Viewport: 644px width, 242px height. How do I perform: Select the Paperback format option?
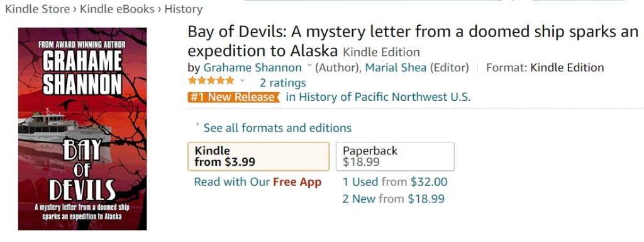(x=395, y=156)
